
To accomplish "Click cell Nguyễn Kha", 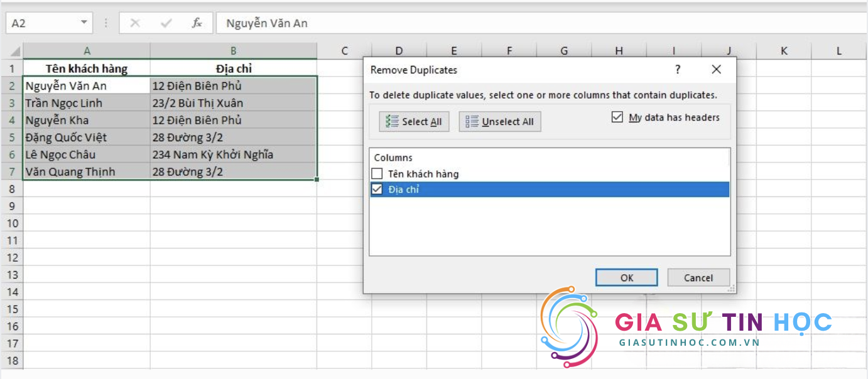I will tap(87, 120).
